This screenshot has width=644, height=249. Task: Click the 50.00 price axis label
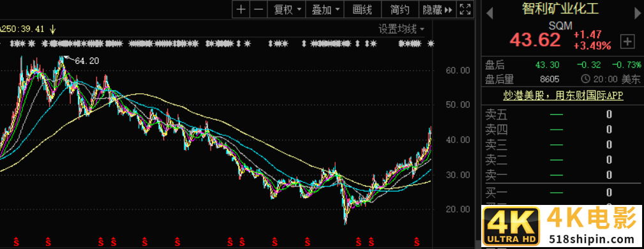458,105
